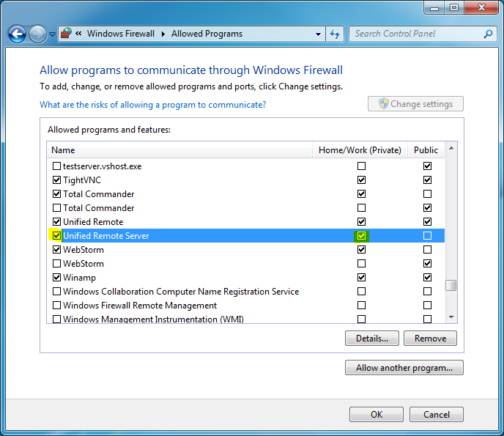Go back with the blue Back arrow
504x436 pixels.
coord(17,34)
